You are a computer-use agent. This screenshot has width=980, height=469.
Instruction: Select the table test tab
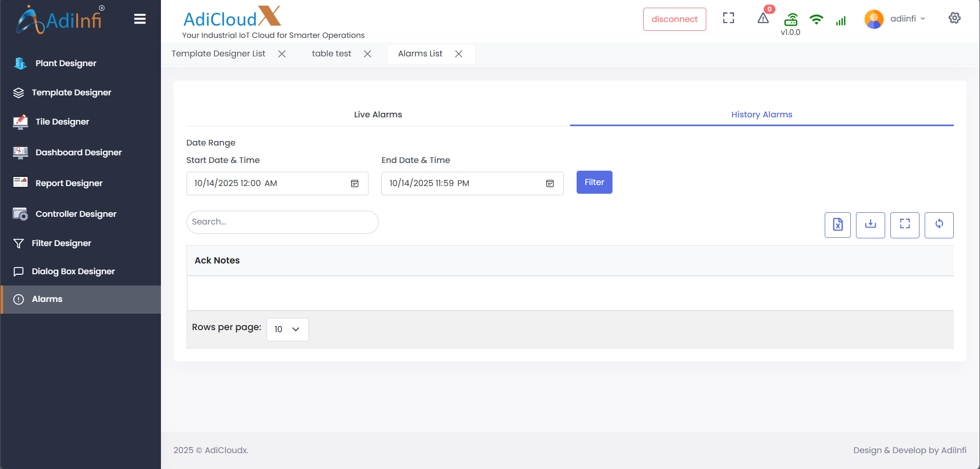tap(331, 54)
